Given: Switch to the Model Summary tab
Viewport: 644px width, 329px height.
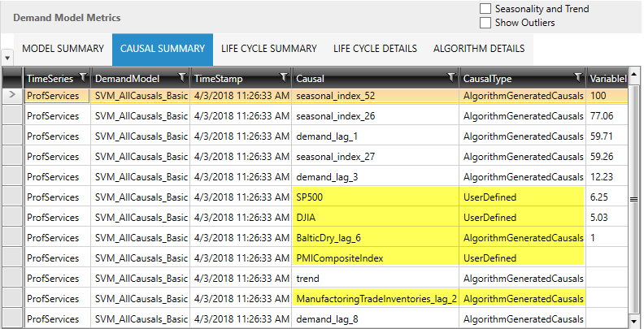Looking at the screenshot, I should click(x=63, y=49).
